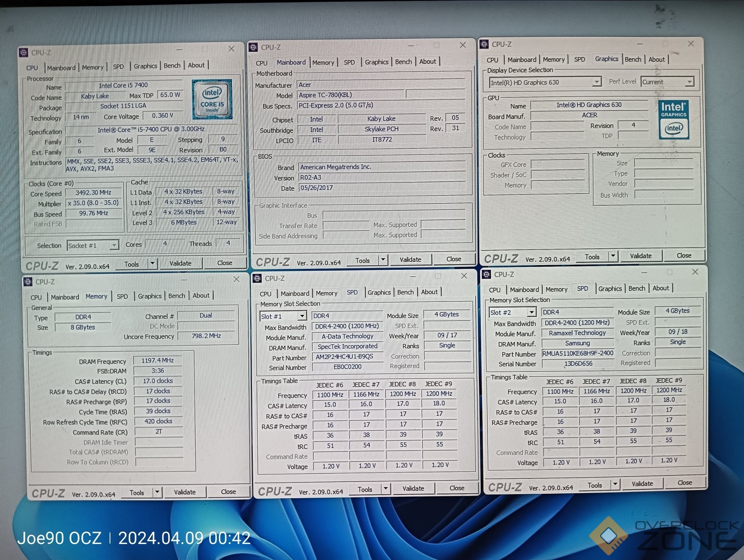Viewport: 744px width, 560px height.
Task: Close the Slot #2 SPD window with the X
Action: 695,272
